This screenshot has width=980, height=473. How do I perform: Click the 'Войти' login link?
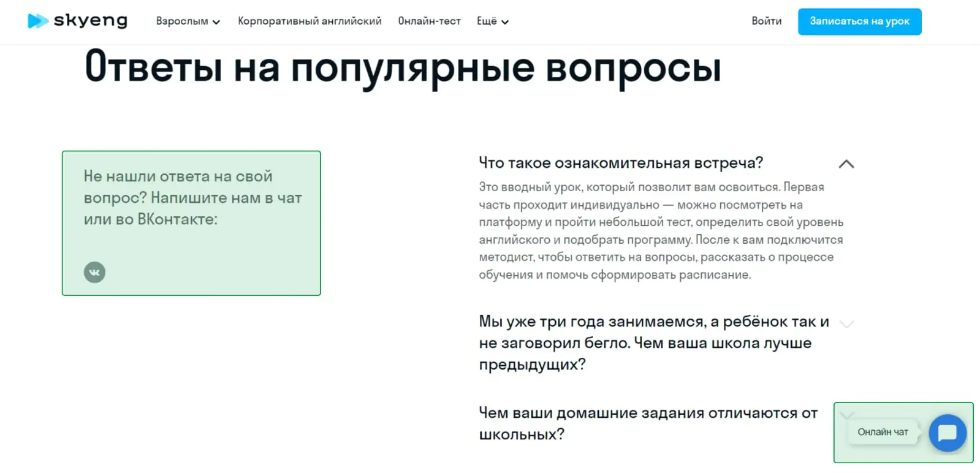coord(767,21)
